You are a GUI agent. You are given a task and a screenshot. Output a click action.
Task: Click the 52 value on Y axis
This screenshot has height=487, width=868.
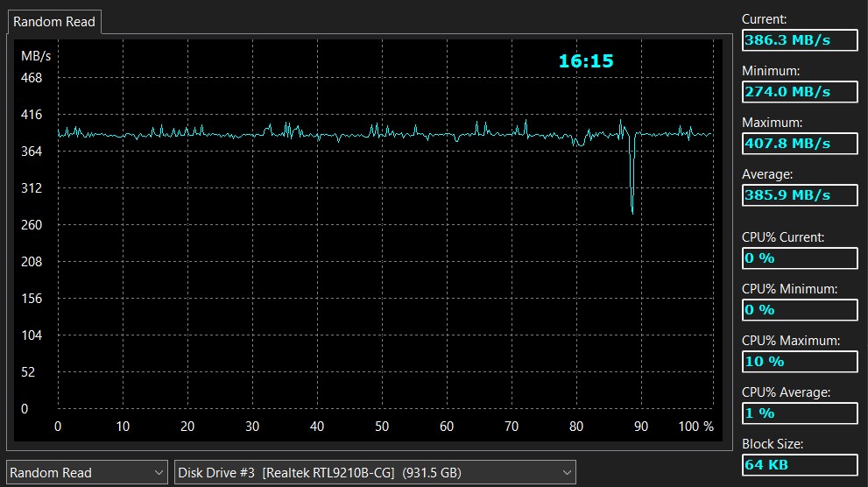[x=28, y=372]
